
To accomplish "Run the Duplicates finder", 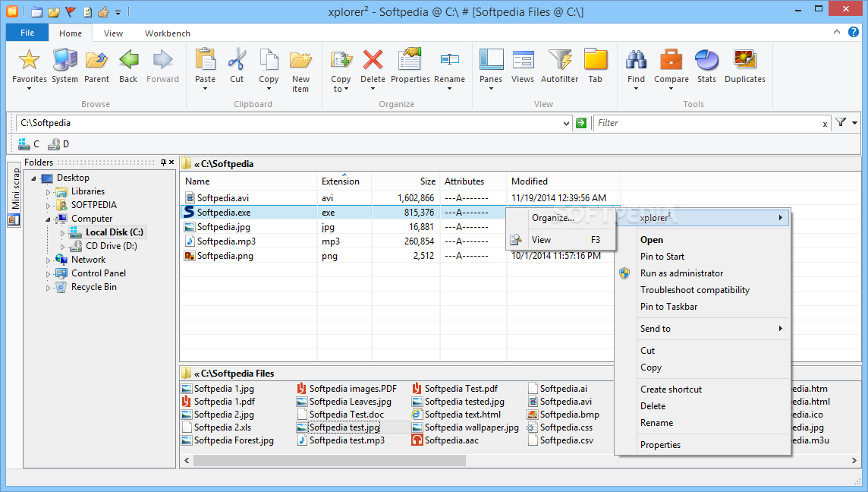I will click(x=744, y=65).
